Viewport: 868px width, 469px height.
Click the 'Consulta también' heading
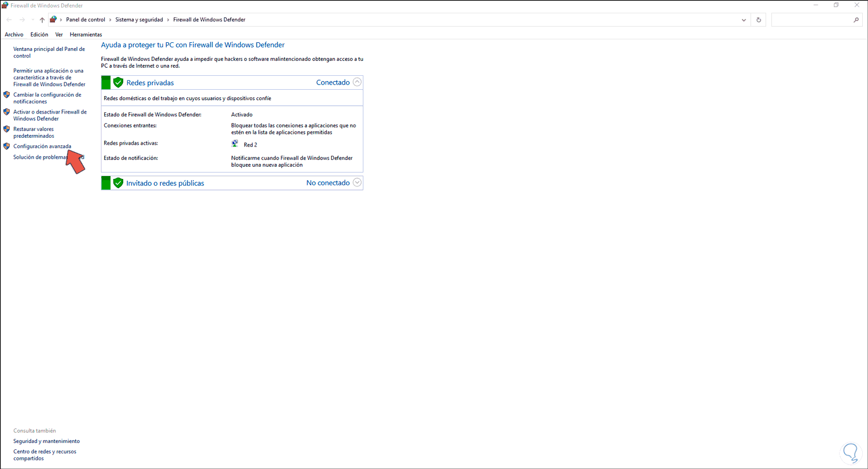coord(35,431)
